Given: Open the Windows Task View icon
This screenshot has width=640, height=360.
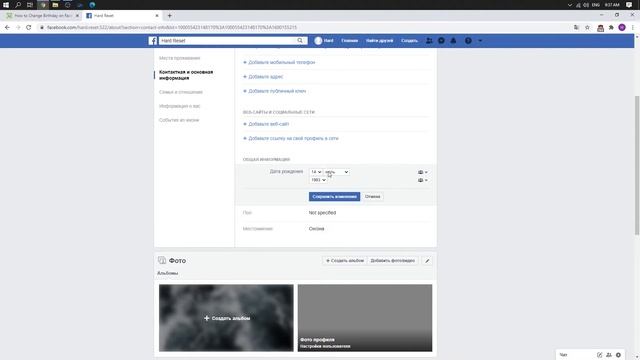Looking at the screenshot, I should 30,5.
